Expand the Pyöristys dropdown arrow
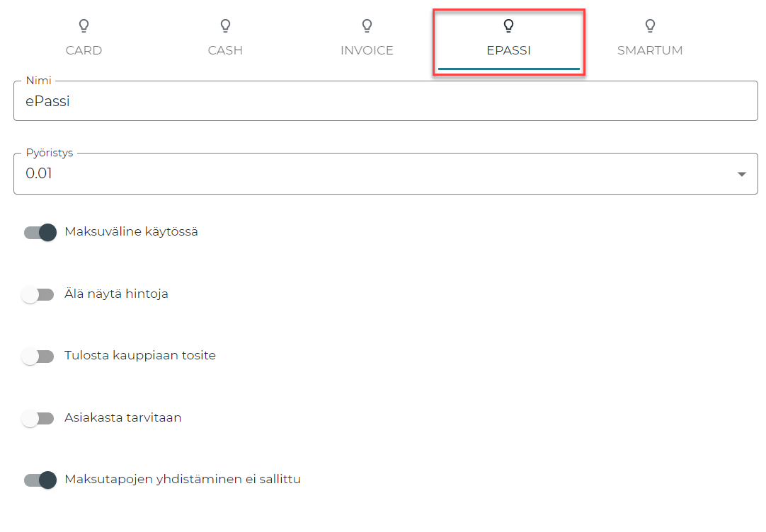This screenshot has width=766, height=532. (x=741, y=174)
